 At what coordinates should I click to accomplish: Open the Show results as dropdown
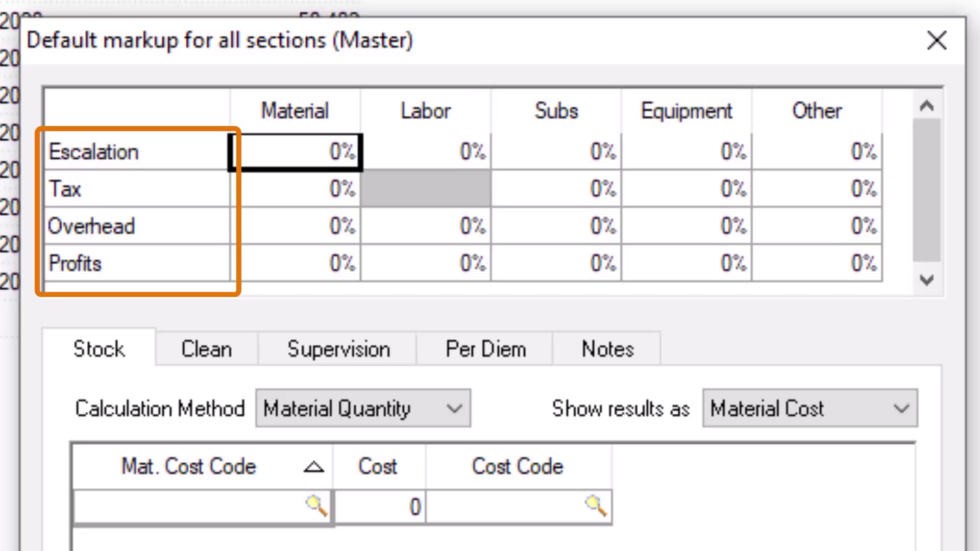[810, 408]
